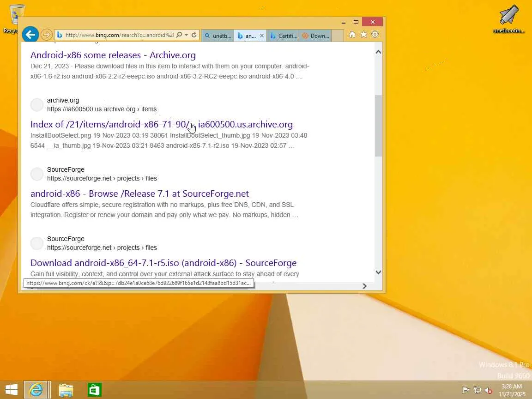Click the 'archive.org' site name text
The image size is (532, 399).
click(63, 100)
